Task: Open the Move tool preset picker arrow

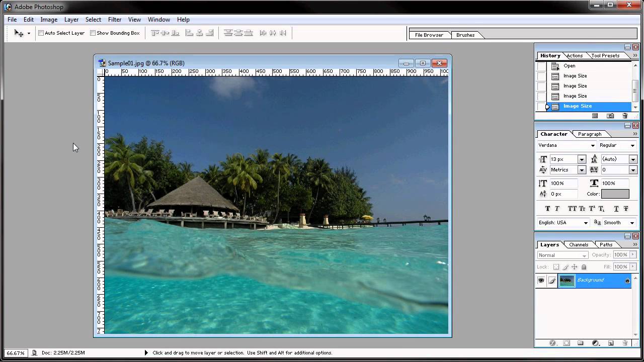Action: [x=29, y=34]
